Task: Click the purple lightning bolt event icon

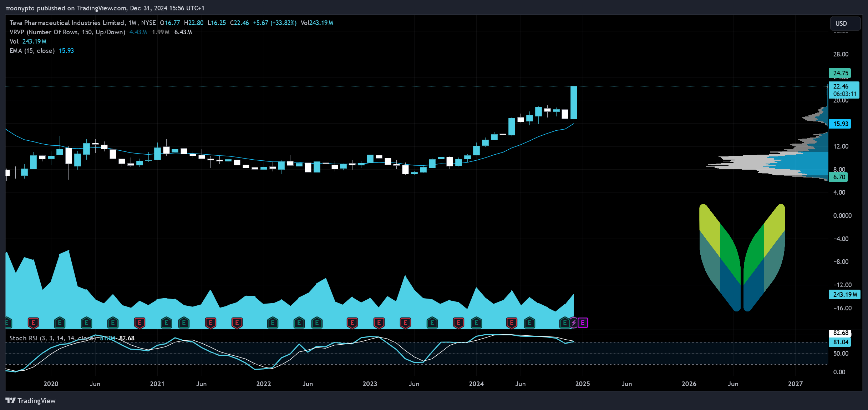Action: pos(574,323)
